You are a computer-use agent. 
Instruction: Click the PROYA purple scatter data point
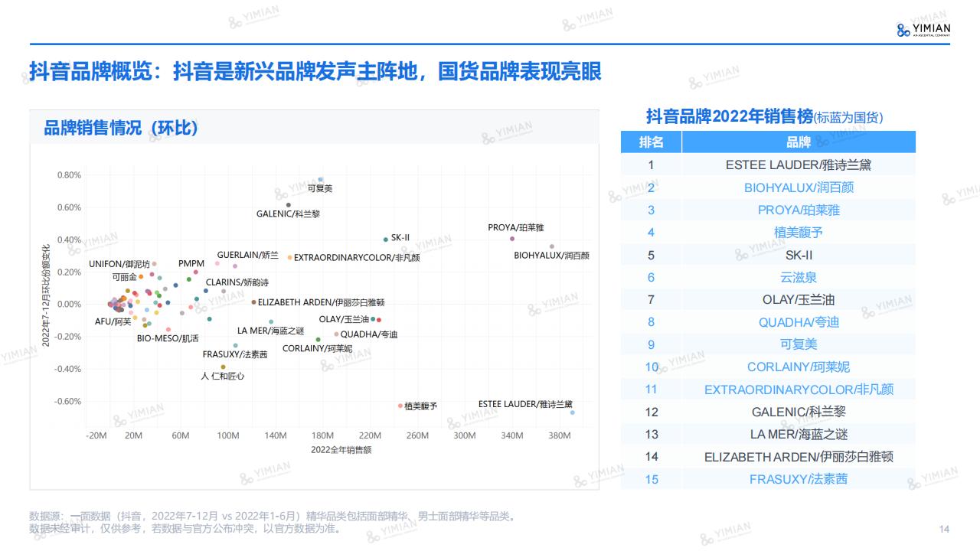click(512, 239)
